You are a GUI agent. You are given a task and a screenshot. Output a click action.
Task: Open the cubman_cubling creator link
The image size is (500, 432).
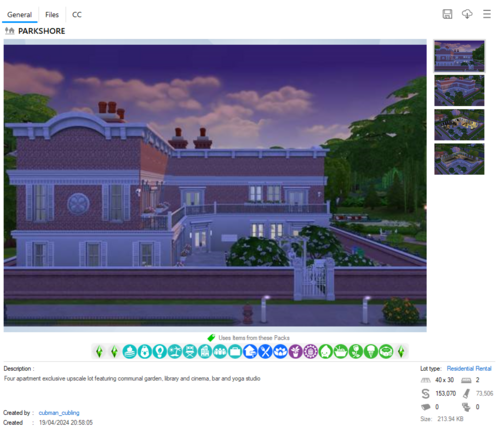click(59, 413)
